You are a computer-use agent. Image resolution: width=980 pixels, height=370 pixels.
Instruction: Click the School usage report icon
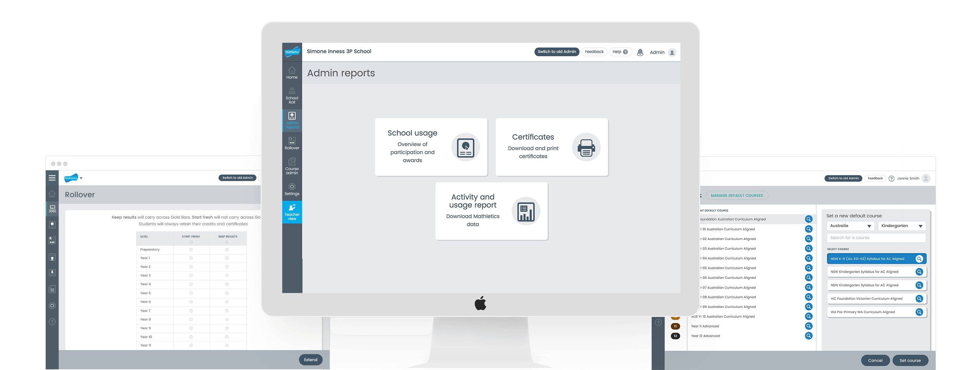coord(465,147)
